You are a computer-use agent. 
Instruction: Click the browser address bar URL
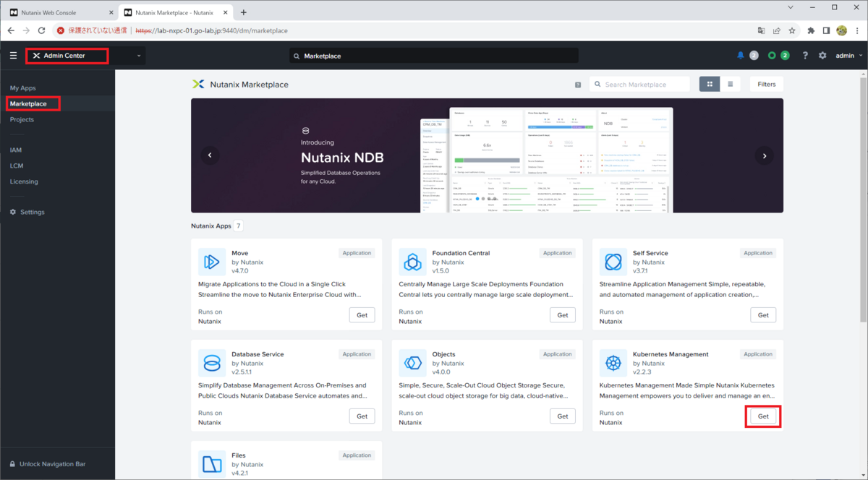pyautogui.click(x=212, y=31)
